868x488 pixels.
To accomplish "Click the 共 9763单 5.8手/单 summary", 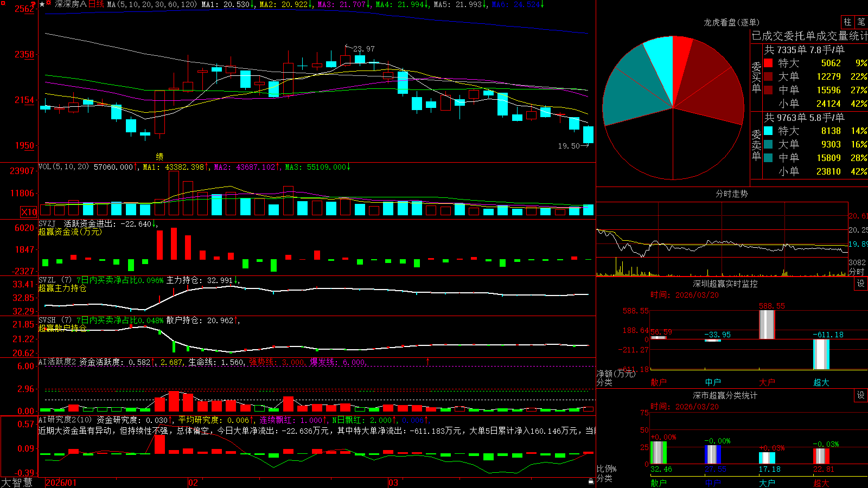I will (805, 118).
